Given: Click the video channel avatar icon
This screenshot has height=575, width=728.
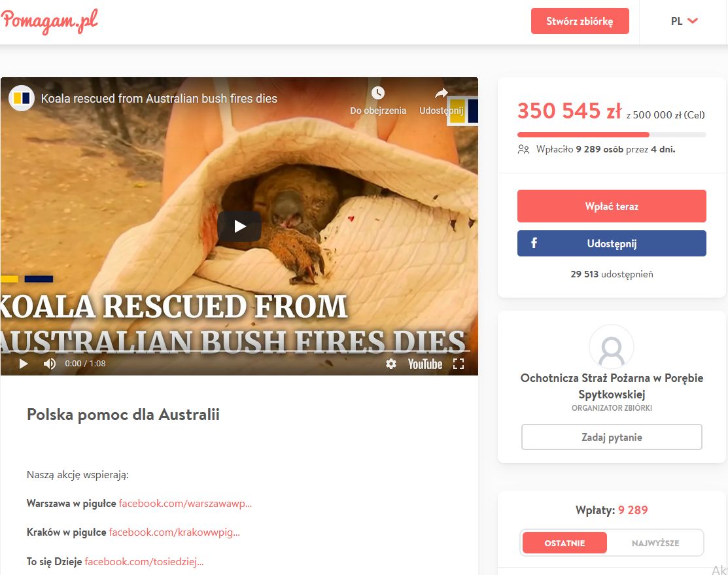Looking at the screenshot, I should point(22,98).
